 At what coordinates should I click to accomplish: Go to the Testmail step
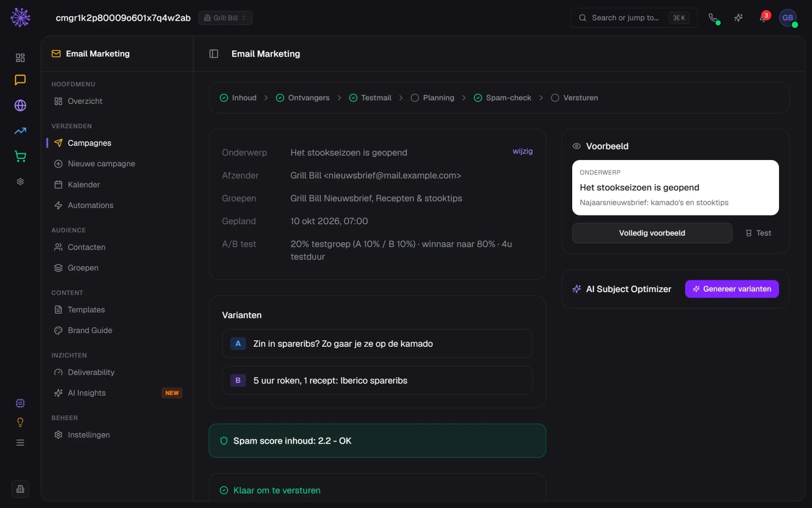point(370,98)
